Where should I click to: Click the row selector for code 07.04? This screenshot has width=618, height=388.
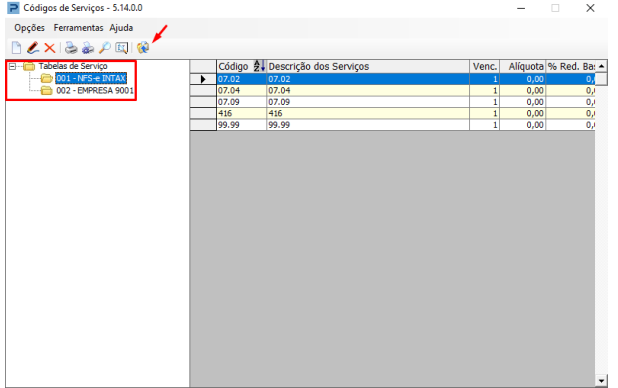point(203,91)
